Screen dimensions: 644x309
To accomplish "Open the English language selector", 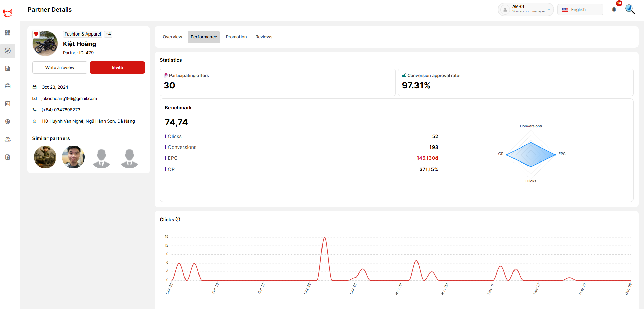I will point(580,10).
